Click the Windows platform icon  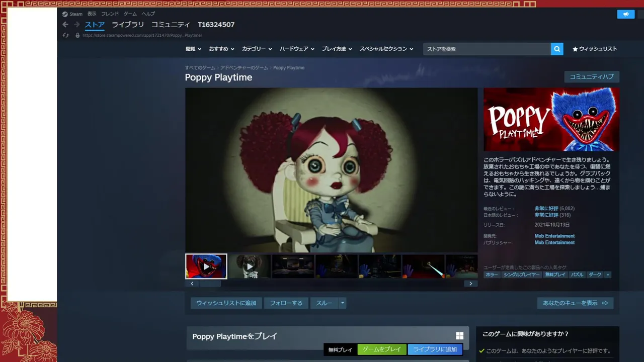[x=459, y=336]
